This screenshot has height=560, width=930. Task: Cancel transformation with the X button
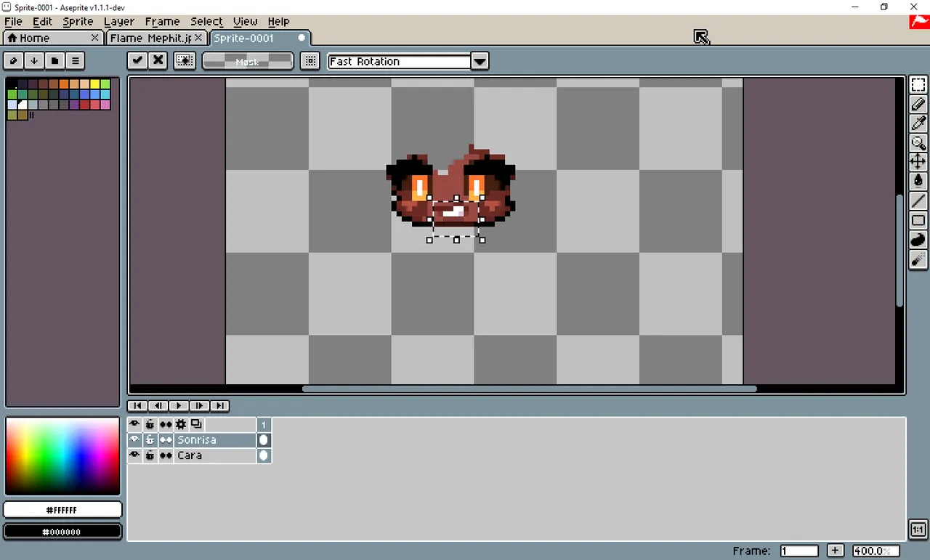(158, 61)
